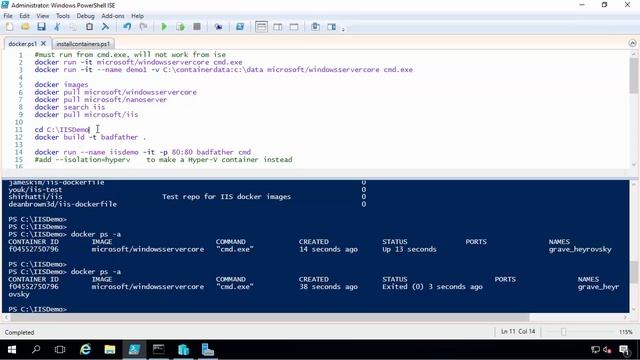640x360 pixels.
Task: Click the '#add --isolation=hyperv' comment line
Action: pyautogui.click(x=163, y=160)
